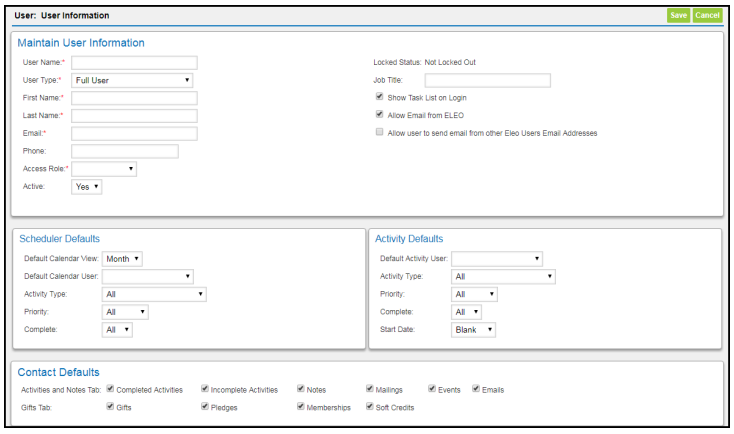Open Activity Defaults Priority dropdown
This screenshot has height=434, width=734.
point(475,294)
